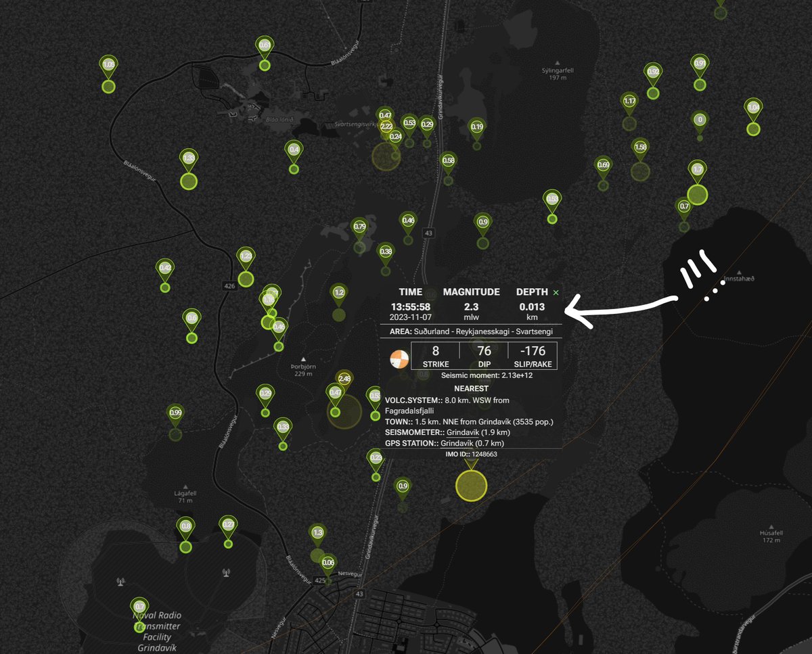Click the IMO ID 1248663 text
This screenshot has width=812, height=654.
470,454
